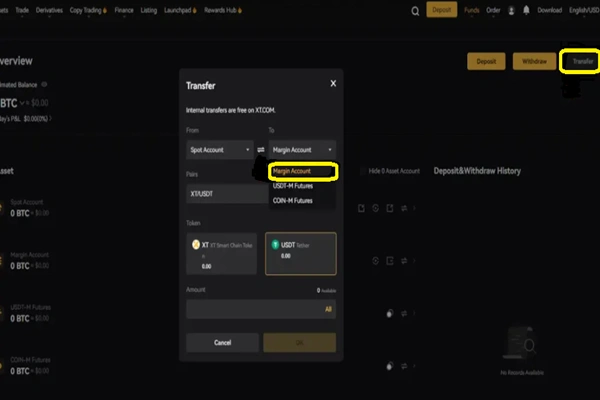Select the XT Smart Chain token card
Viewport: 600px width, 400px height.
[222, 253]
